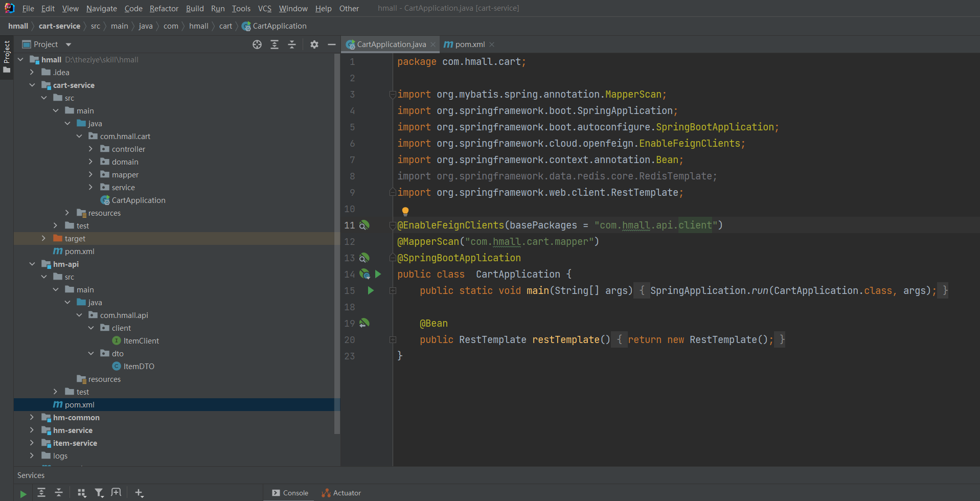The width and height of the screenshot is (980, 501).
Task: Hide the Project panel with the minus icon
Action: coord(332,44)
